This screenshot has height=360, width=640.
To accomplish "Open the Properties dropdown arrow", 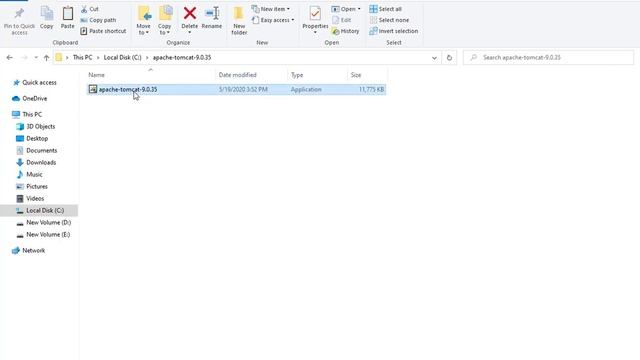I will tap(315, 33).
